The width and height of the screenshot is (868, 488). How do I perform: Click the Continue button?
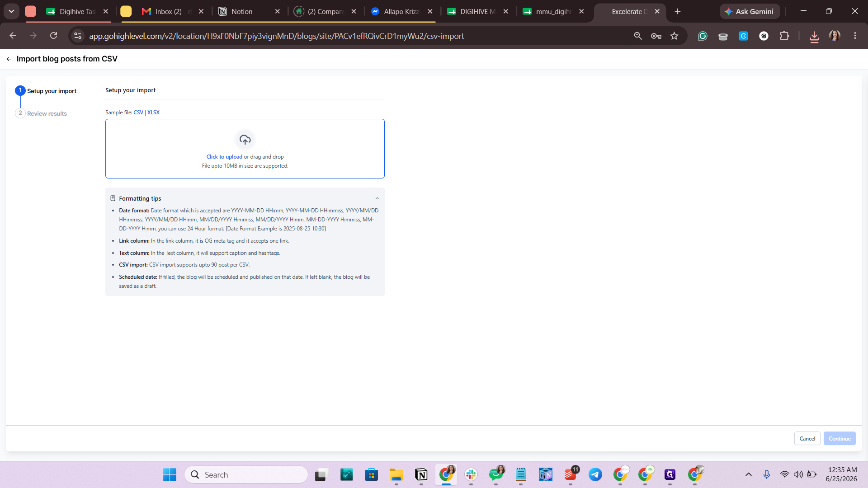point(840,438)
